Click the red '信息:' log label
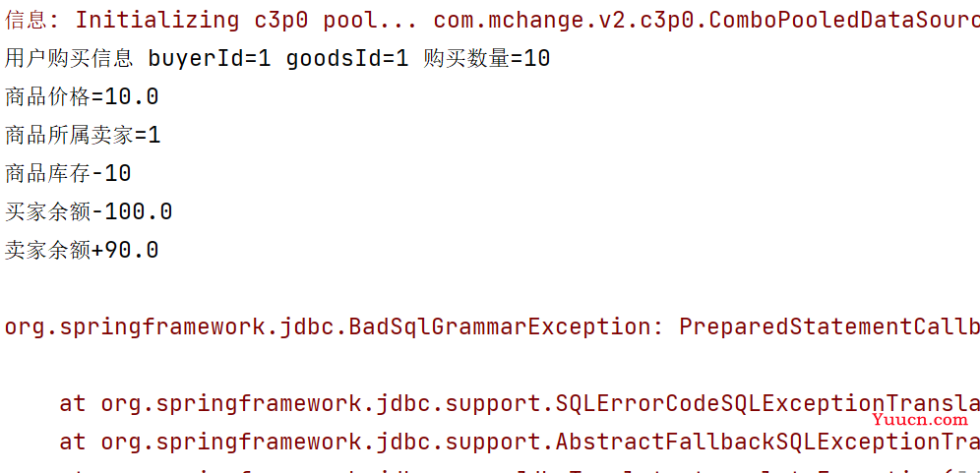980x473 pixels. (33, 21)
